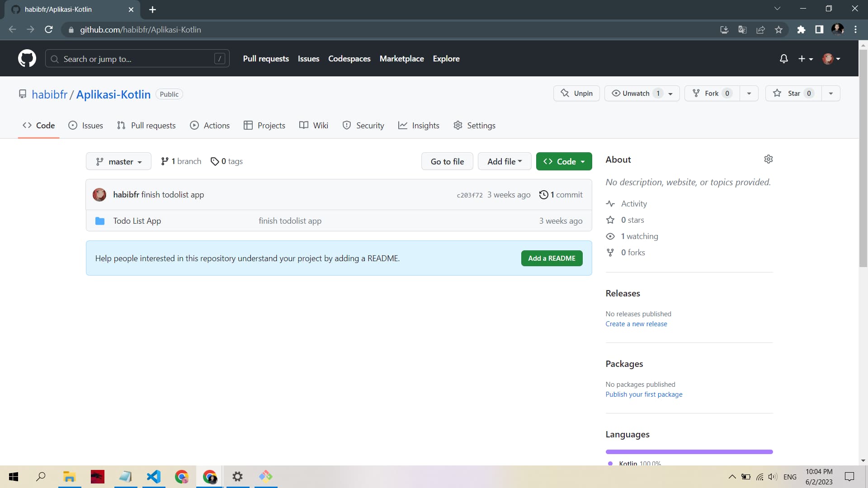This screenshot has width=868, height=488.
Task: Click the GitHub home octocat icon
Action: (27, 58)
